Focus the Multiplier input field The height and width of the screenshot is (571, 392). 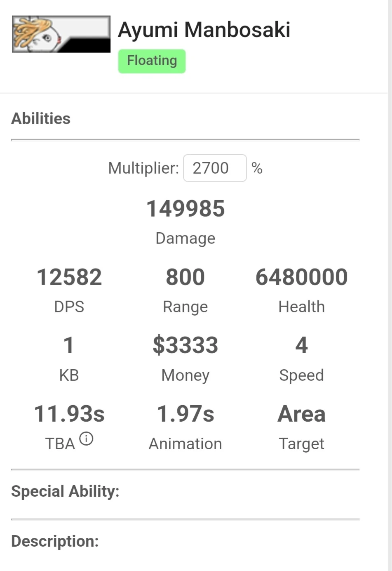pos(215,168)
